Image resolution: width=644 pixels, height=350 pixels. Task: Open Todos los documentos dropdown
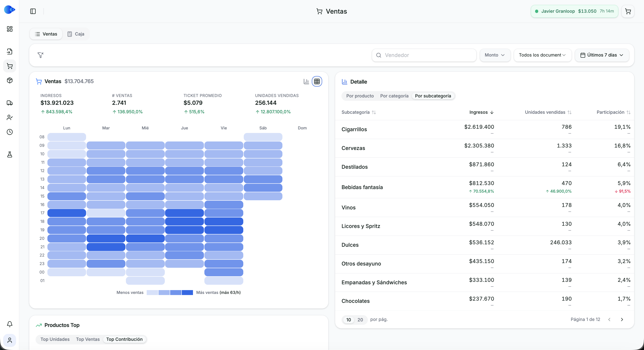(x=542, y=55)
